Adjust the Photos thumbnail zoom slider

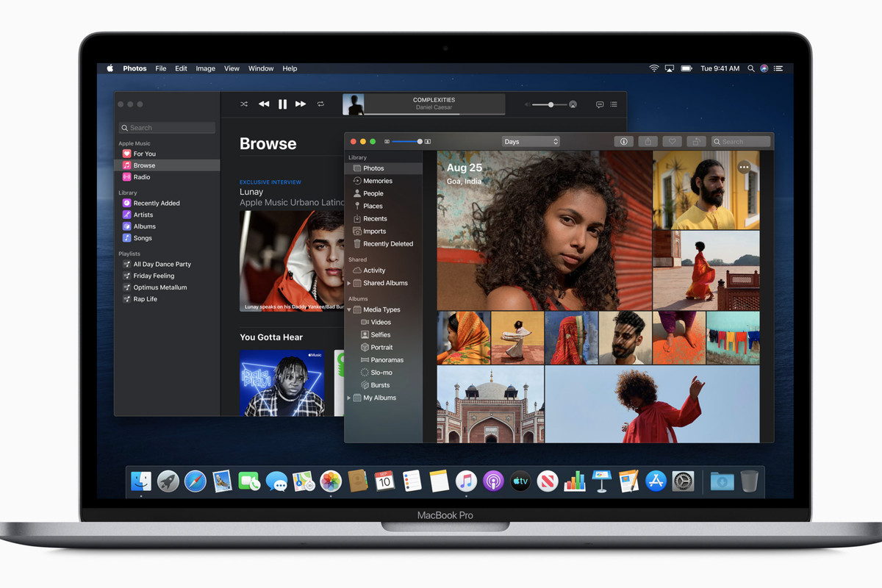point(420,141)
